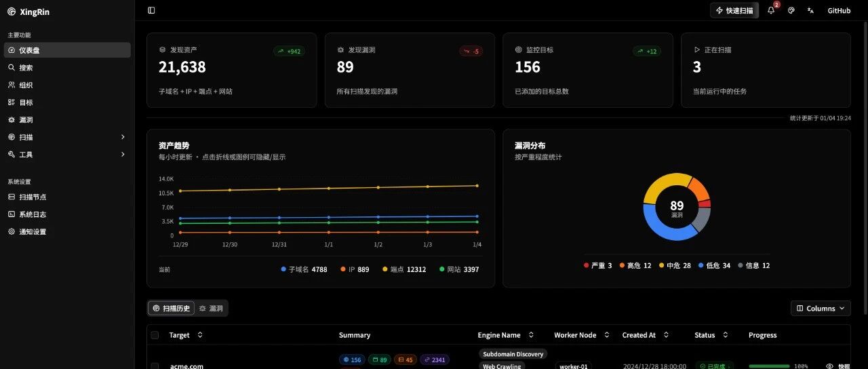Click the 扫描 radar icon in sidebar
Image resolution: width=868 pixels, height=369 pixels.
[x=12, y=137]
